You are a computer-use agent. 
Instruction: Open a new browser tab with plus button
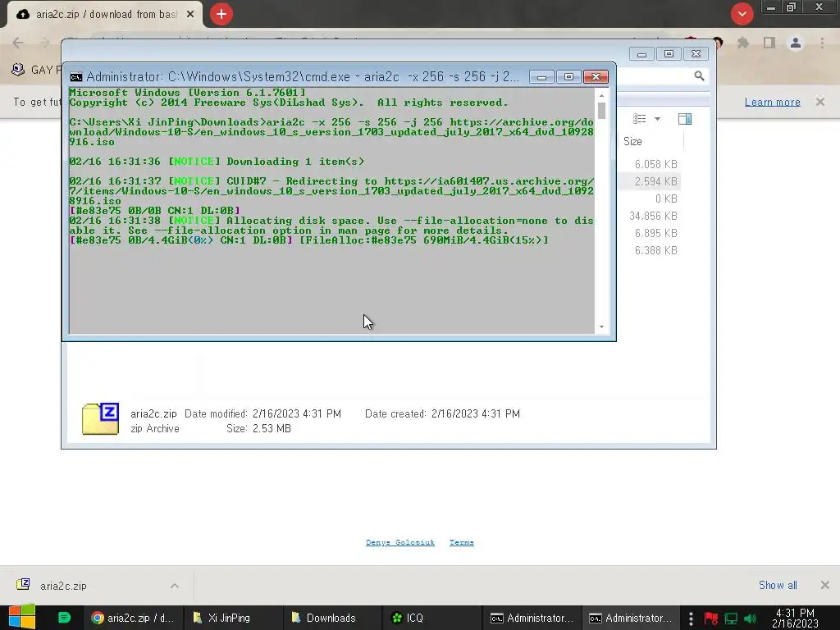coord(221,14)
